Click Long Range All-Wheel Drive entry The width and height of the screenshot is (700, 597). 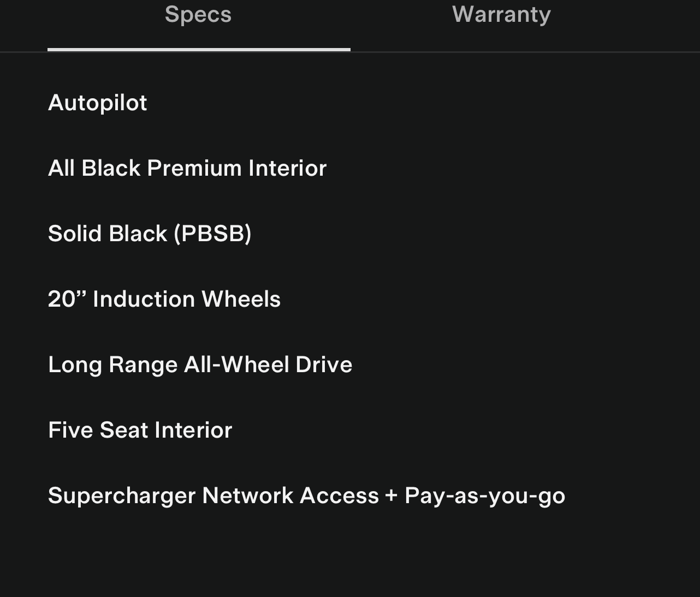pyautogui.click(x=200, y=365)
